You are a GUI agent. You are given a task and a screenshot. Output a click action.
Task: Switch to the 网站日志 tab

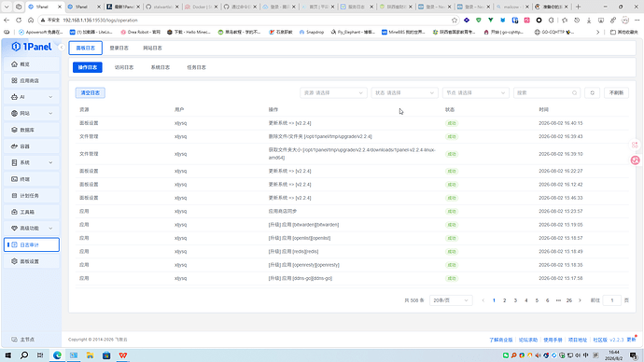152,48
